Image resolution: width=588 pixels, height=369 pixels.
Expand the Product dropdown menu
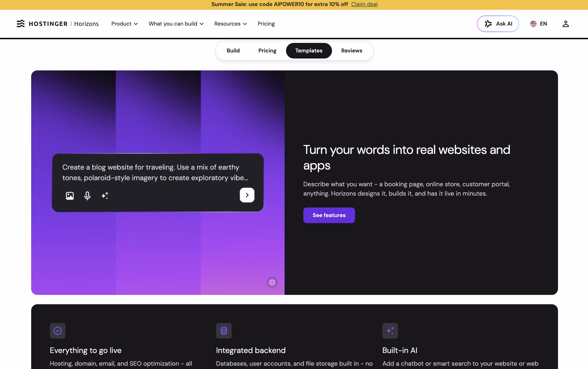click(x=124, y=24)
